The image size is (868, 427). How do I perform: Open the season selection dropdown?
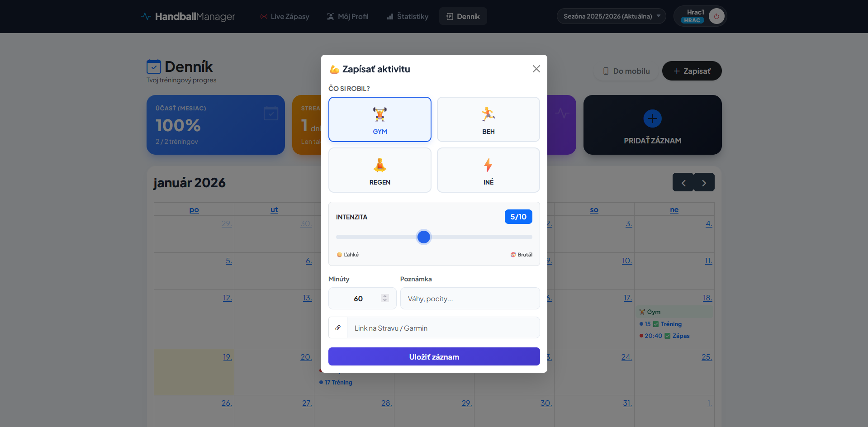pyautogui.click(x=611, y=16)
